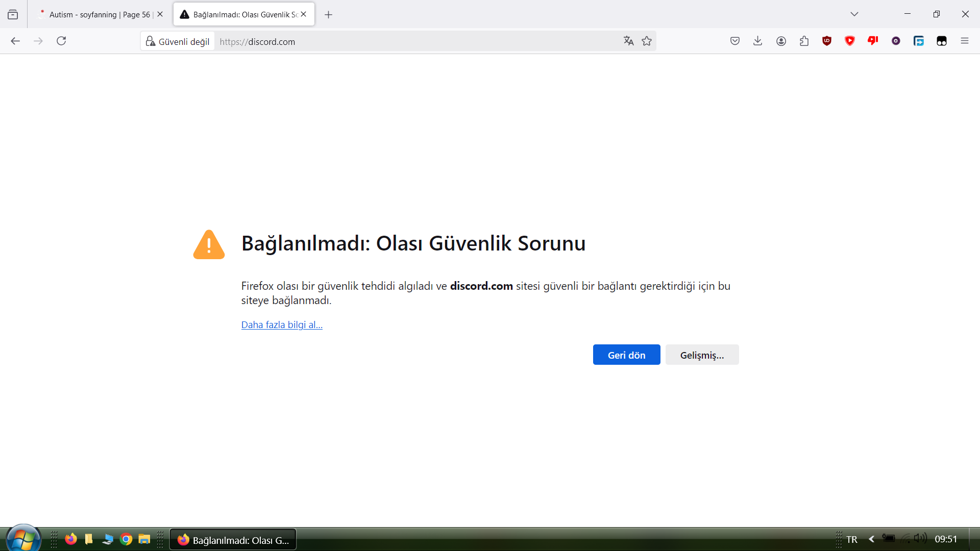
Task: Click the 'Geri dön' button
Action: pos(626,355)
